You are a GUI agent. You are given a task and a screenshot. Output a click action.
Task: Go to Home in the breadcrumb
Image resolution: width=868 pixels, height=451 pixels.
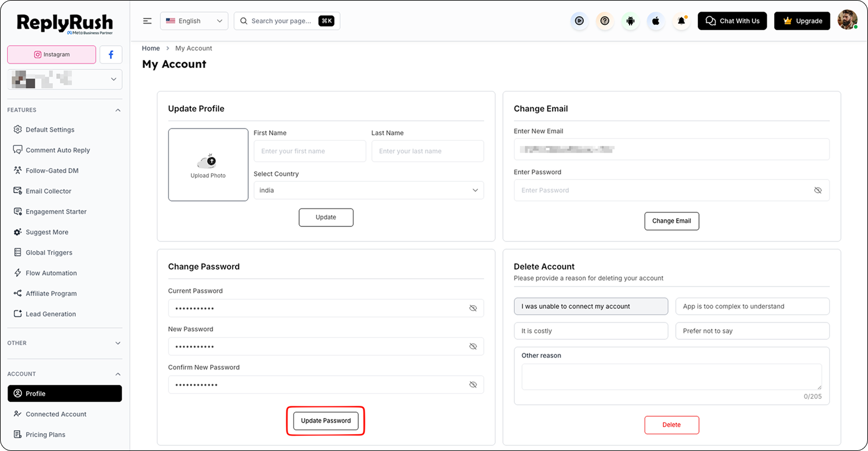[150, 48]
